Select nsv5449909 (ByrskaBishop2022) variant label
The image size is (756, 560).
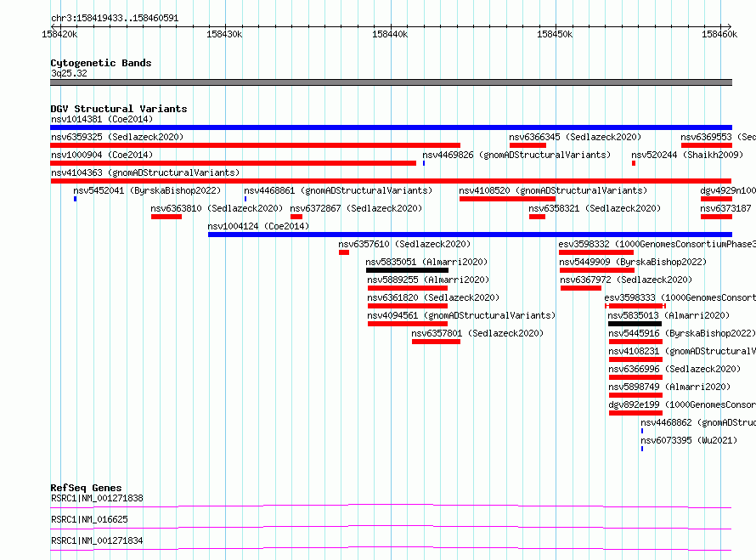(x=633, y=262)
